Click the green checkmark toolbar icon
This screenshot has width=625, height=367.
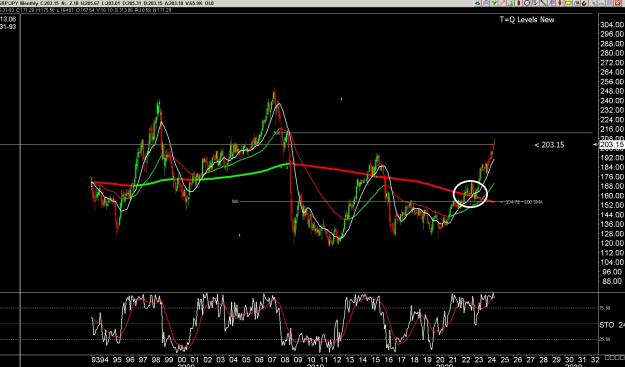point(494,3)
